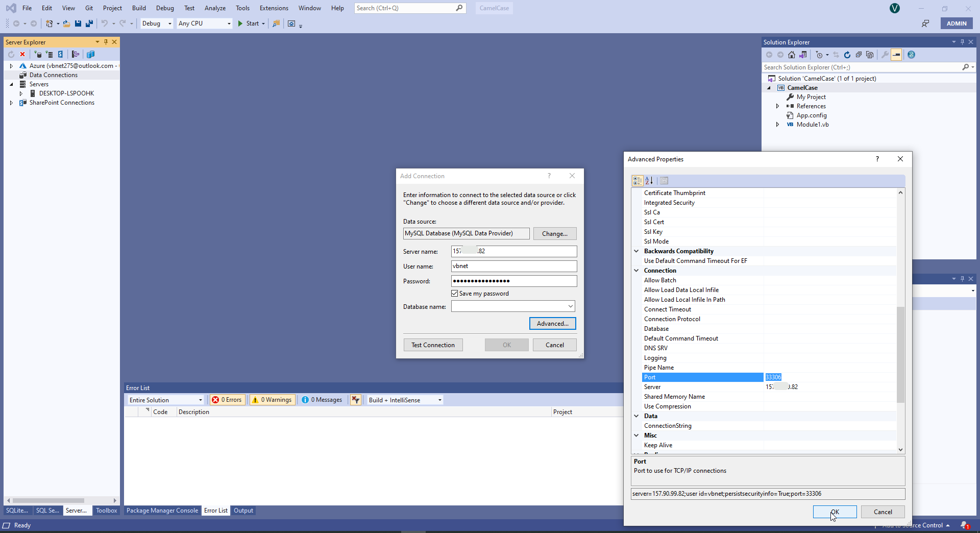The height and width of the screenshot is (533, 980).
Task: Open the File menu
Action: [x=27, y=8]
